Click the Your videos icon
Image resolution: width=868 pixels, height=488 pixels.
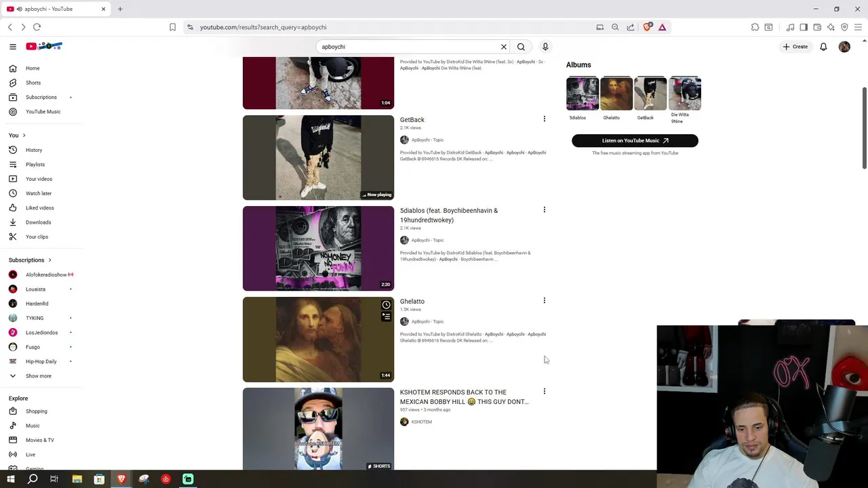click(13, 179)
